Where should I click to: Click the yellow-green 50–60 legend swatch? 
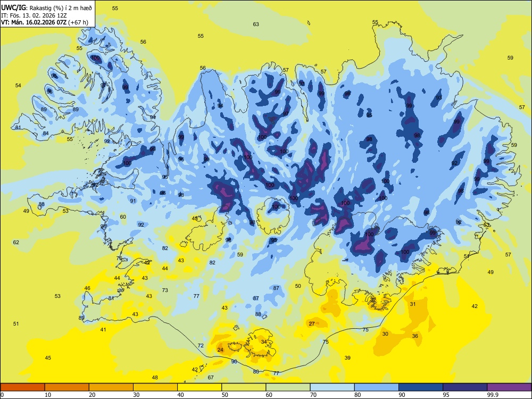(x=244, y=387)
